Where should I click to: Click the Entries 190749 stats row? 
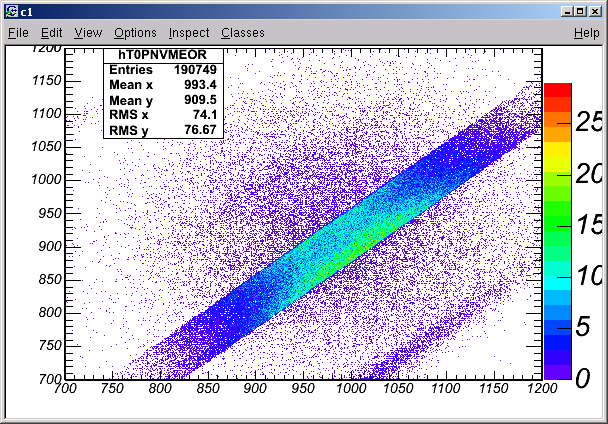163,70
